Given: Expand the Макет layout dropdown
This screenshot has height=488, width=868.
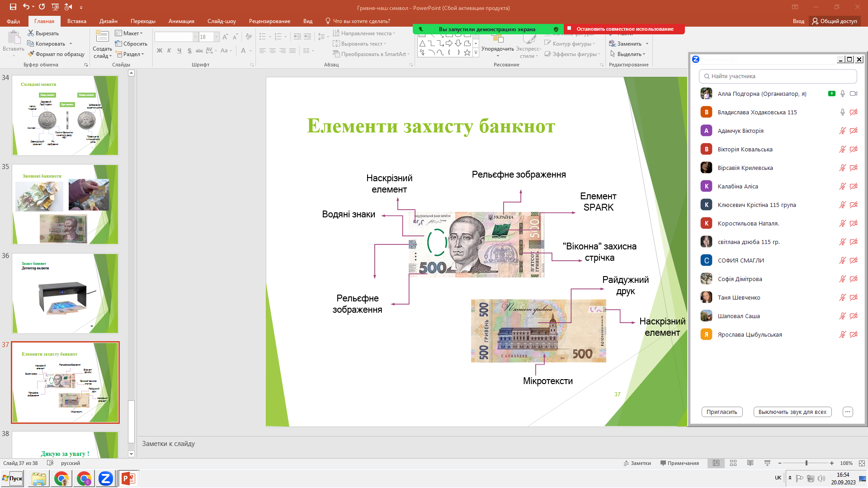Looking at the screenshot, I should (x=141, y=33).
